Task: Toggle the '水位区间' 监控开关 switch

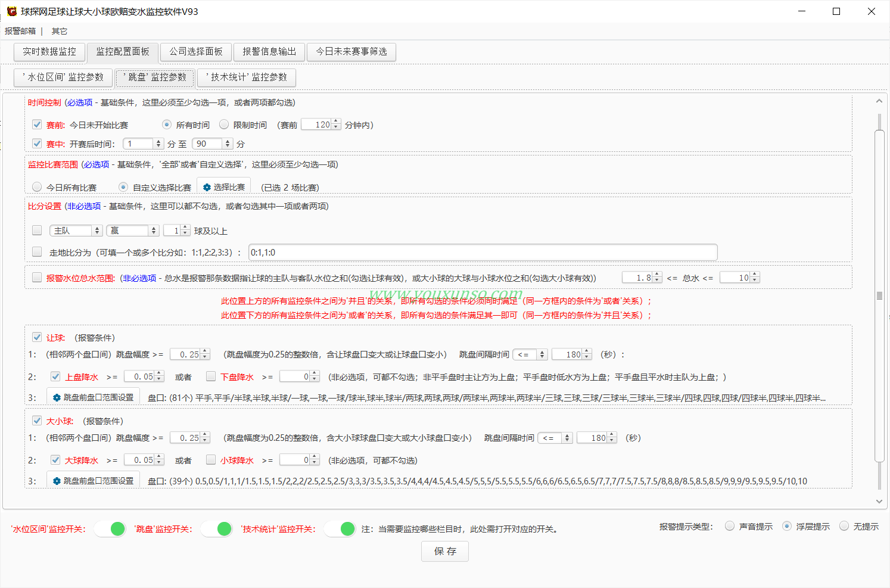Action: click(110, 528)
